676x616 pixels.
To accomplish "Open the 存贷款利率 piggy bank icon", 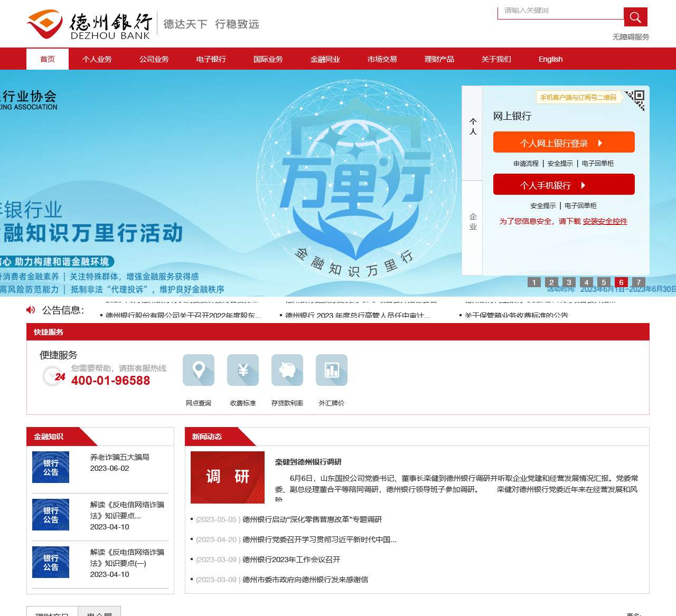I will [x=287, y=370].
